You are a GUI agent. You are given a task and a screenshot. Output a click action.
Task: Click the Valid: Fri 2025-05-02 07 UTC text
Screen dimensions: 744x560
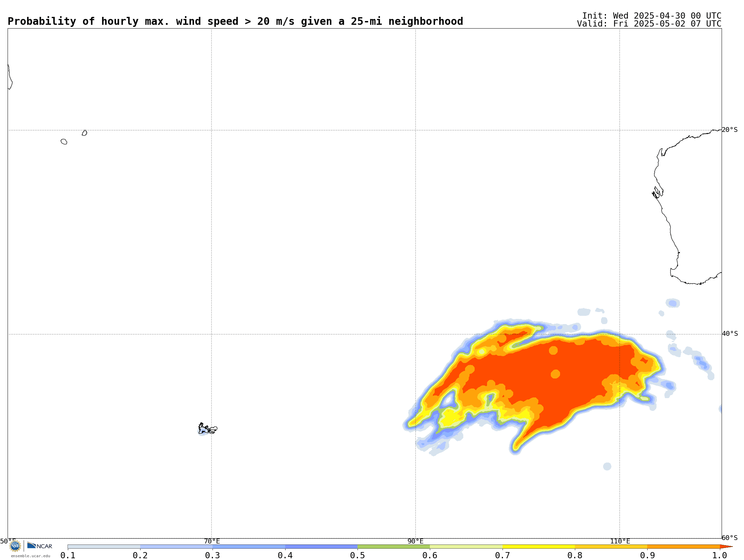(649, 24)
